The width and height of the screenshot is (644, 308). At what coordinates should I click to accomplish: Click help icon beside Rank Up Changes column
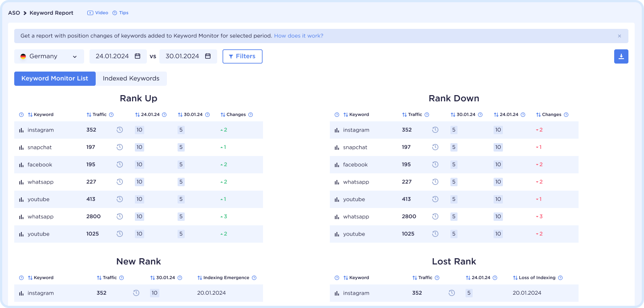(x=251, y=115)
